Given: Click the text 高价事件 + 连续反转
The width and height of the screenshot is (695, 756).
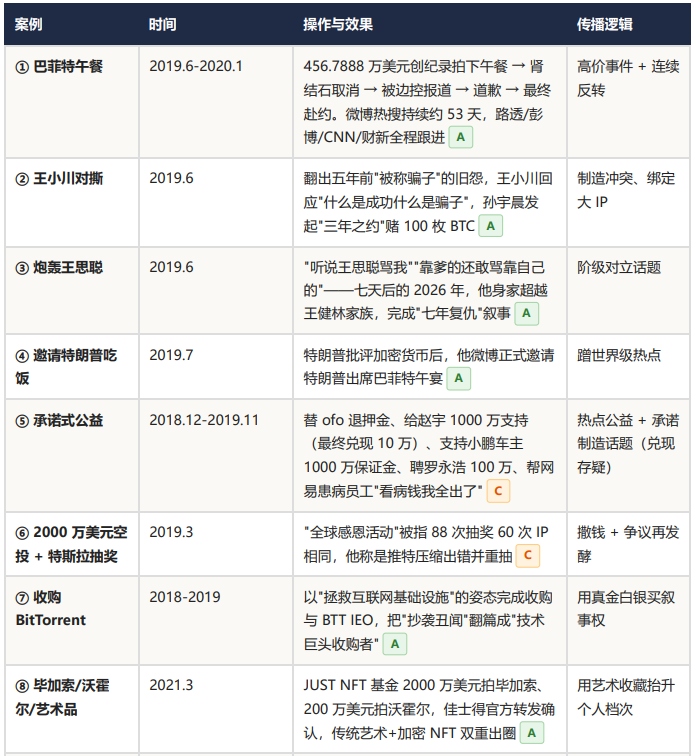Looking at the screenshot, I should click(x=628, y=78).
